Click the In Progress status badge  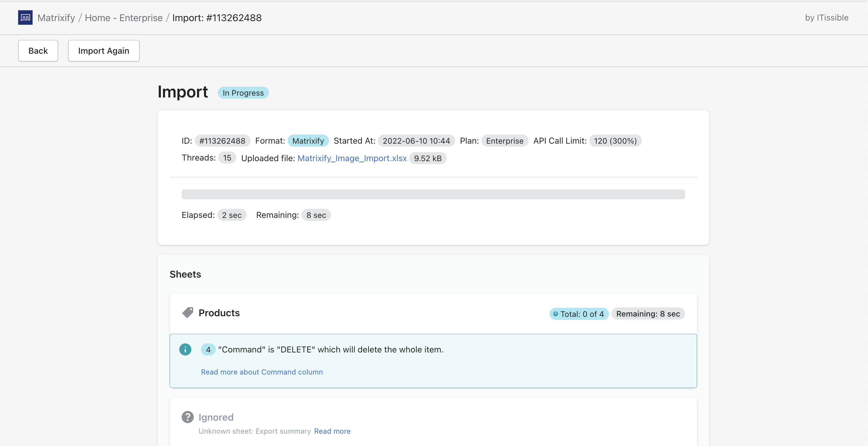[x=243, y=93]
